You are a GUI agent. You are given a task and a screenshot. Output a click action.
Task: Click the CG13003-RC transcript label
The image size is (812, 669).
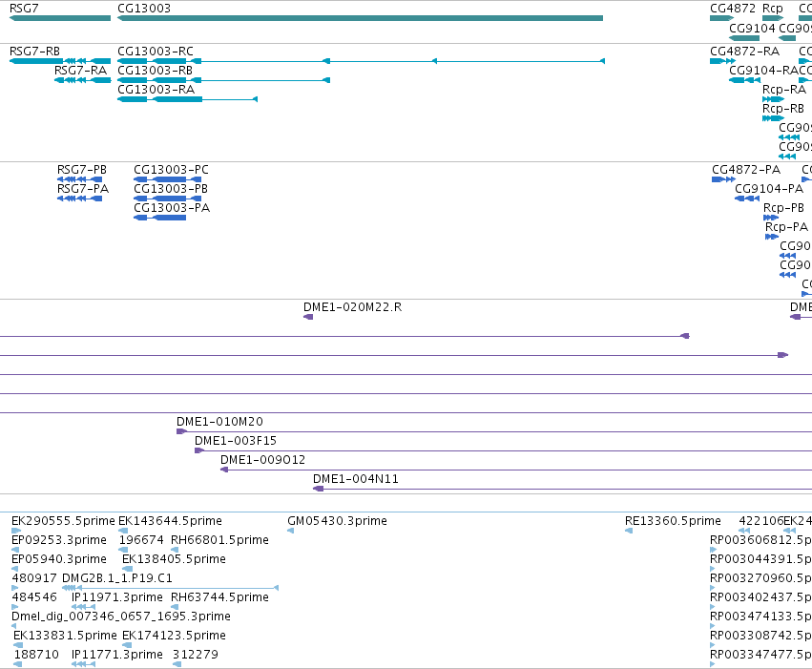156,52
